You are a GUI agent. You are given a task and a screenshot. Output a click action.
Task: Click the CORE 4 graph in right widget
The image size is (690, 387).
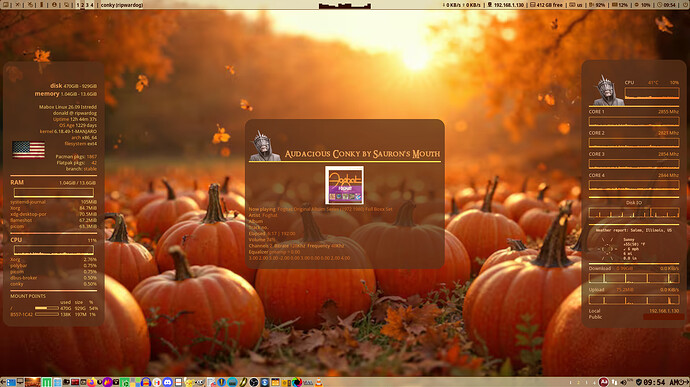tap(634, 185)
